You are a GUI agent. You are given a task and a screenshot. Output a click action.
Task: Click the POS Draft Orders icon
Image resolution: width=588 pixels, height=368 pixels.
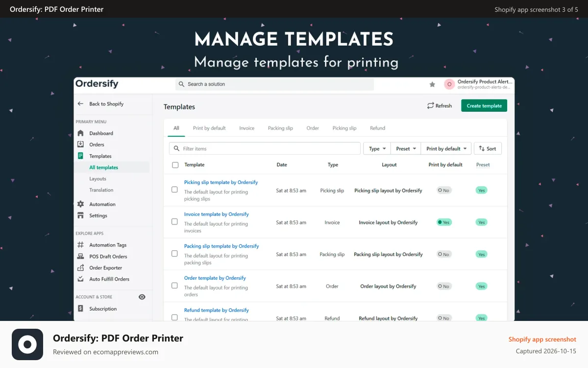coord(80,256)
